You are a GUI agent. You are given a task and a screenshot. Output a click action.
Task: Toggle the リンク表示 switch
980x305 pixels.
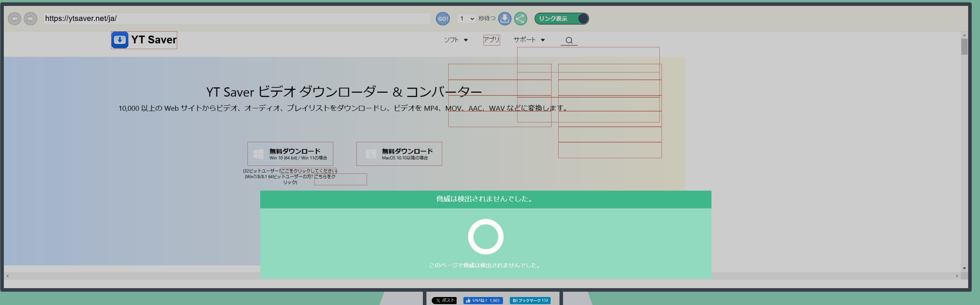[x=562, y=19]
